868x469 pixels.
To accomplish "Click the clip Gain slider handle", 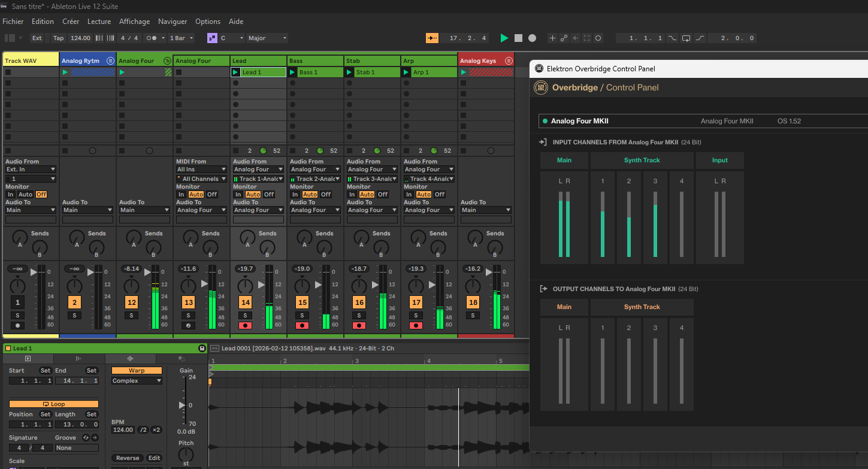I will (182, 406).
